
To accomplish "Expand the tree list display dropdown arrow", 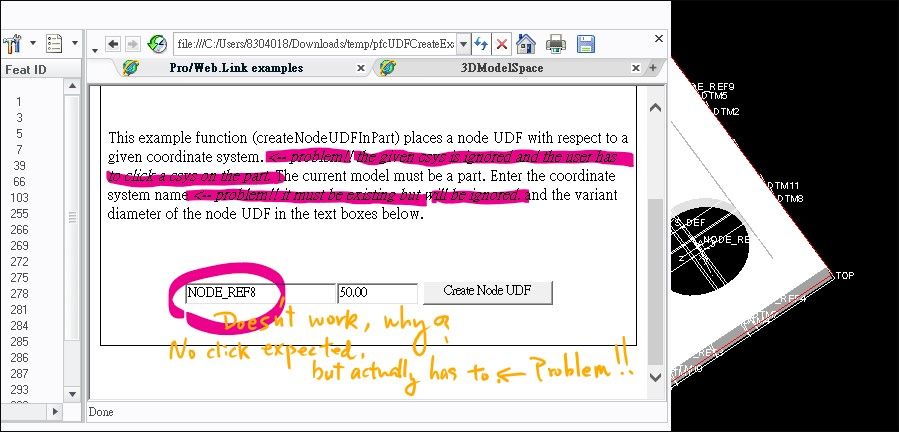I will pyautogui.click(x=75, y=44).
